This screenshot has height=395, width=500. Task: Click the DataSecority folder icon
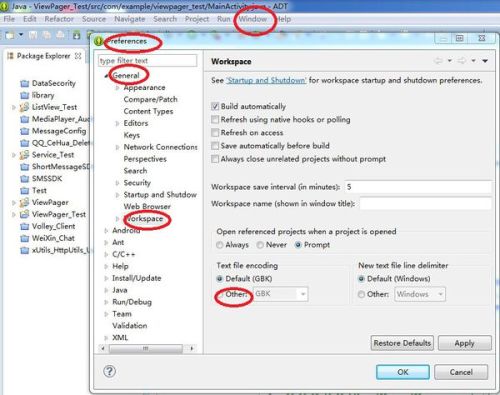(24, 83)
